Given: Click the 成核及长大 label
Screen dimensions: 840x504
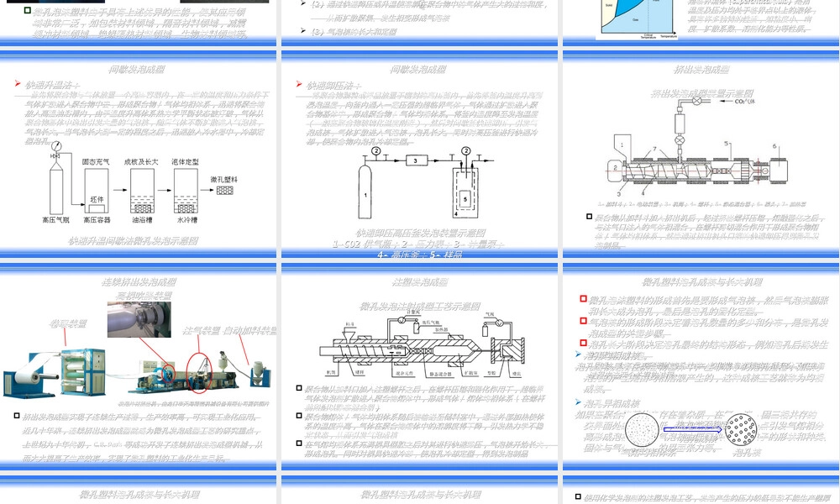Looking at the screenshot, I should 141,161.
